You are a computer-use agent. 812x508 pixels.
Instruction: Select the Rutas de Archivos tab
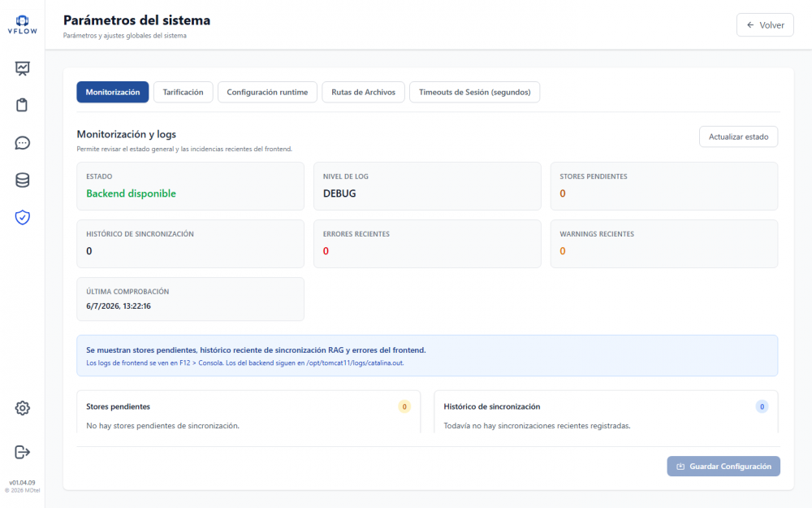(363, 93)
